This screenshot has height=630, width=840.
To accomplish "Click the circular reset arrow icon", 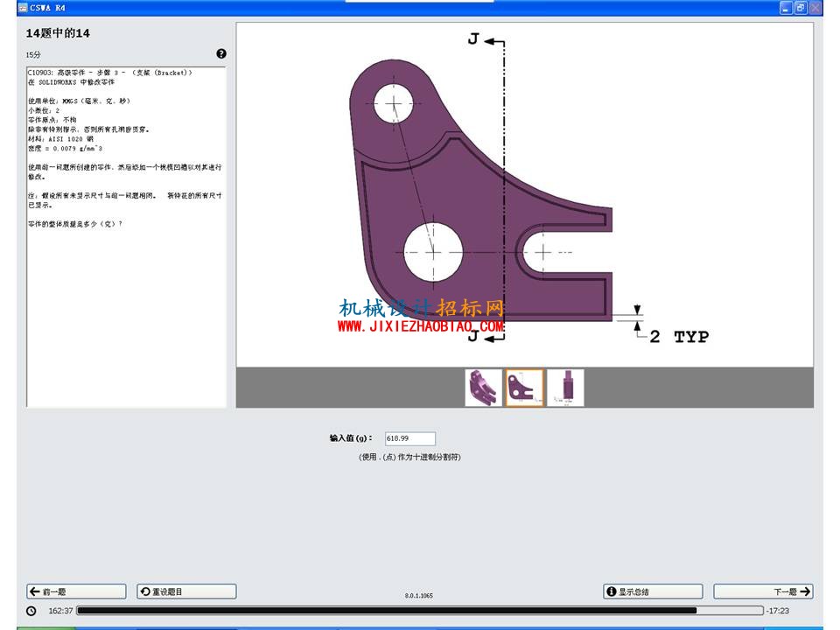I will [145, 591].
